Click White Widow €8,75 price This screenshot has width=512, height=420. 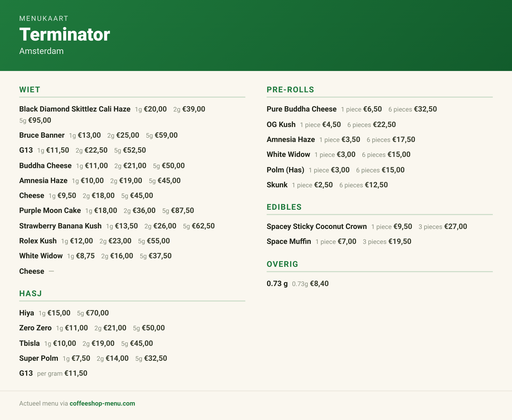(85, 256)
